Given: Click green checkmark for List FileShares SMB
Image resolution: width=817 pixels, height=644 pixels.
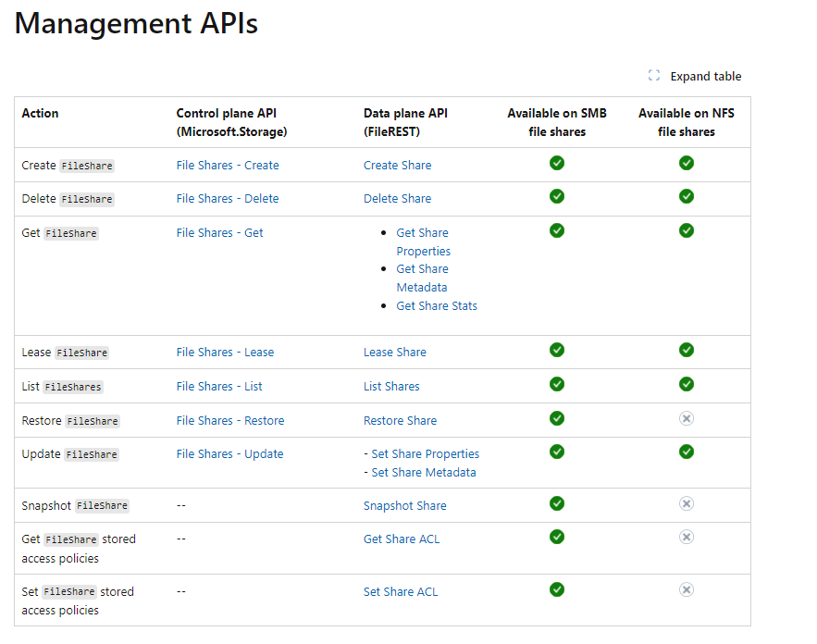Looking at the screenshot, I should click(557, 384).
